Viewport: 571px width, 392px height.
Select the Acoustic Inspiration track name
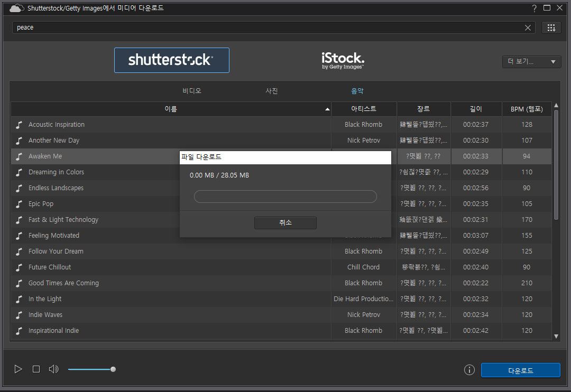[57, 125]
